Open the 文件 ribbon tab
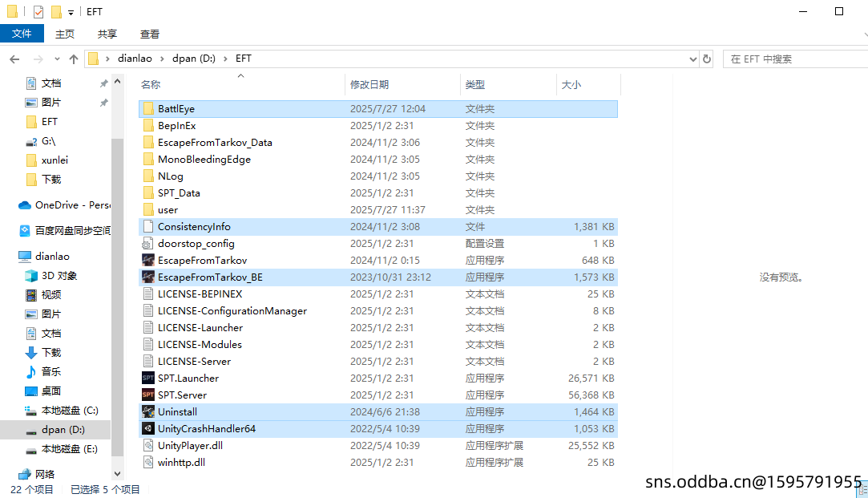This screenshot has width=868, height=498. (x=22, y=34)
